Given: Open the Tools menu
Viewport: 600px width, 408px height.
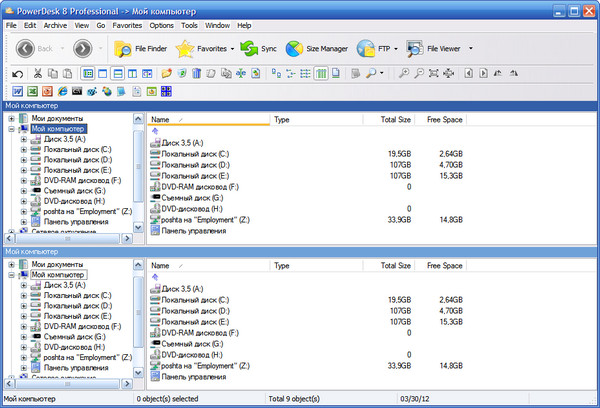Looking at the screenshot, I should click(x=190, y=23).
